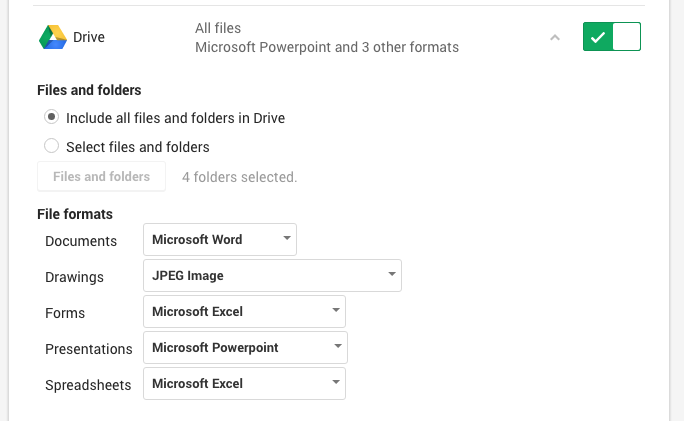Click the 'Files and folders' section heading

[89, 90]
